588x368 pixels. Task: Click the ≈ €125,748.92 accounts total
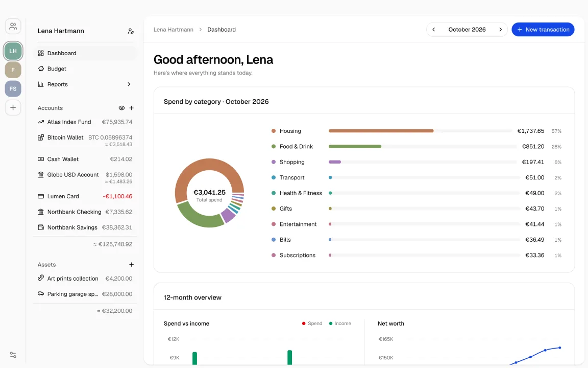112,244
